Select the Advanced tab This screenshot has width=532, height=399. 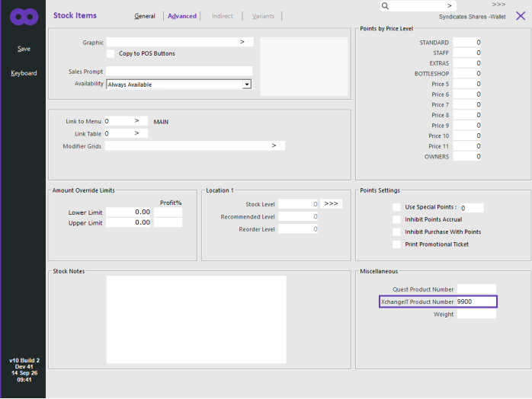(x=182, y=16)
